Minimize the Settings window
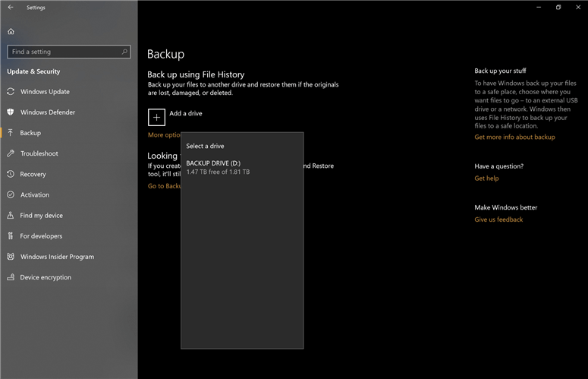This screenshot has width=588, height=379. click(x=539, y=7)
